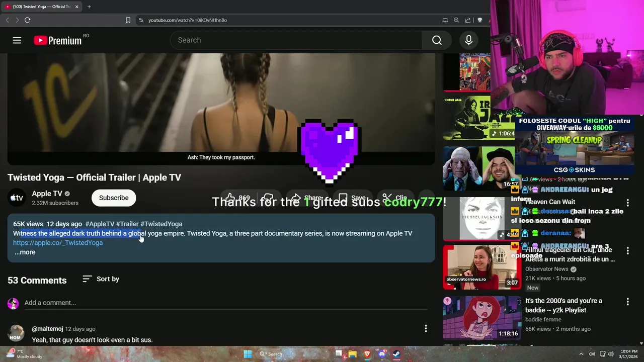Subscribe to Apple TV channel

click(x=114, y=198)
